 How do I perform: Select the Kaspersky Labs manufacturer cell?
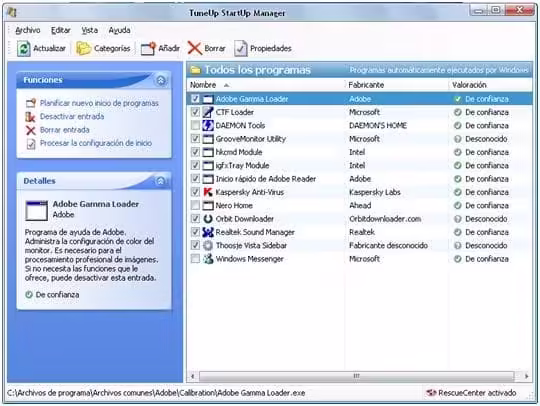coord(375,192)
